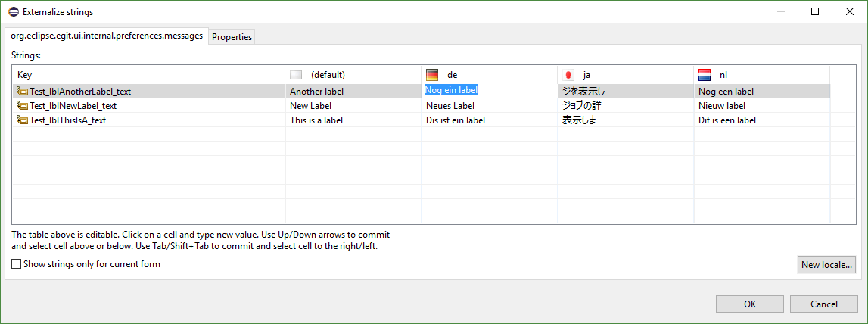Select org.eclipse.egit.ui.internal.preferences.messages tab
This screenshot has height=324, width=868.
tap(107, 36)
